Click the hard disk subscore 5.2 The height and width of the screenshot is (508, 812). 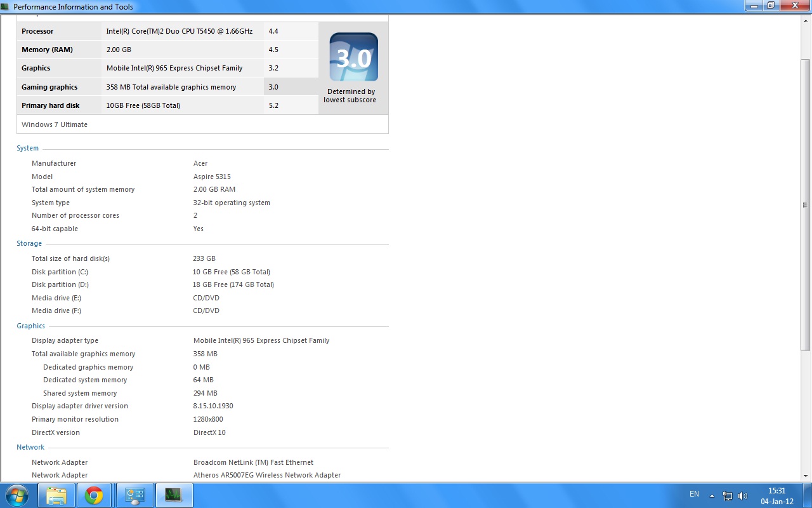pyautogui.click(x=273, y=105)
